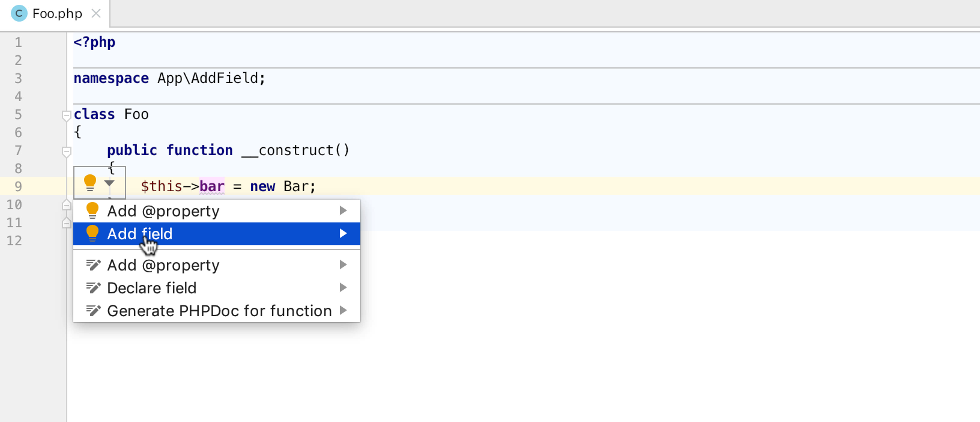This screenshot has height=422, width=980.
Task: Click the __construct method name
Action: [x=287, y=150]
